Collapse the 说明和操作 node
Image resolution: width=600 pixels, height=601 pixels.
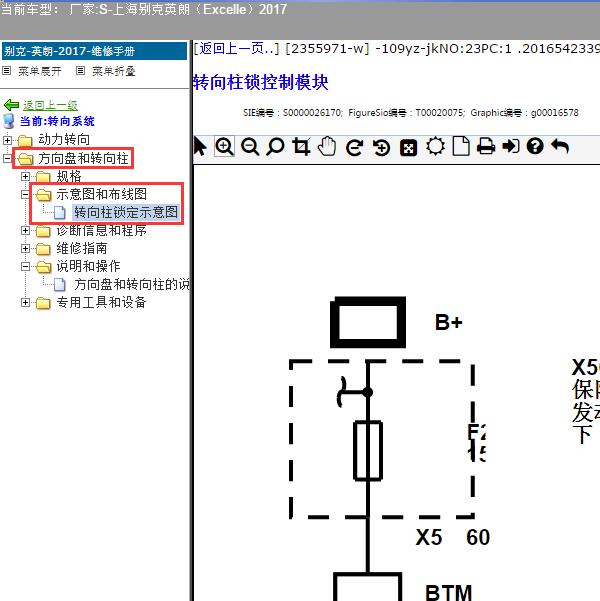[x=25, y=266]
